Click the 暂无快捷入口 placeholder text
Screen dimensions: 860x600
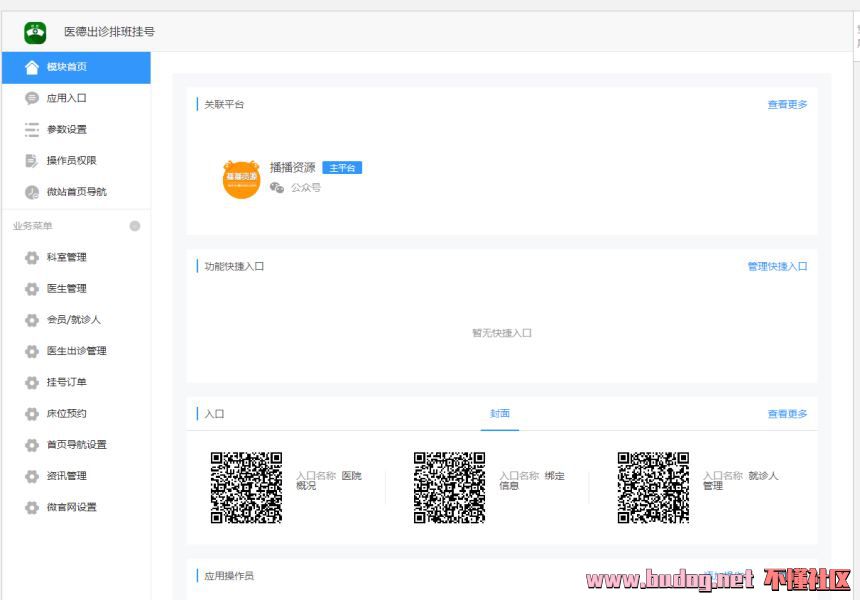tap(502, 333)
